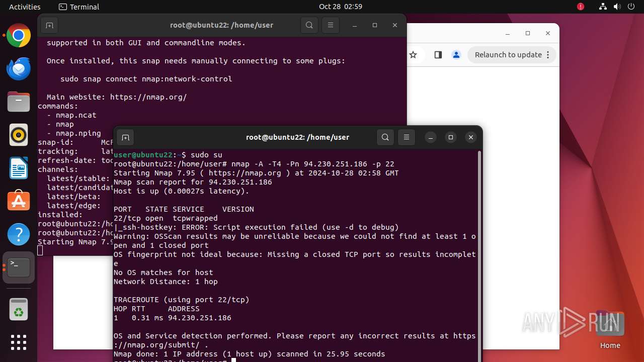Screen dimensions: 644x362
Task: Open the network status icon in top bar
Action: 603,7
